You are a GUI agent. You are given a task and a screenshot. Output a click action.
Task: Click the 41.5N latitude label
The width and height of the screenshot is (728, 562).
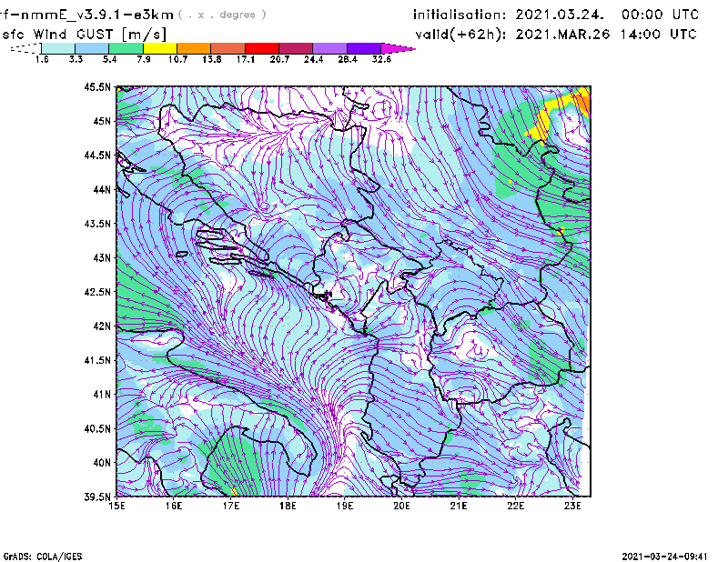tap(97, 360)
